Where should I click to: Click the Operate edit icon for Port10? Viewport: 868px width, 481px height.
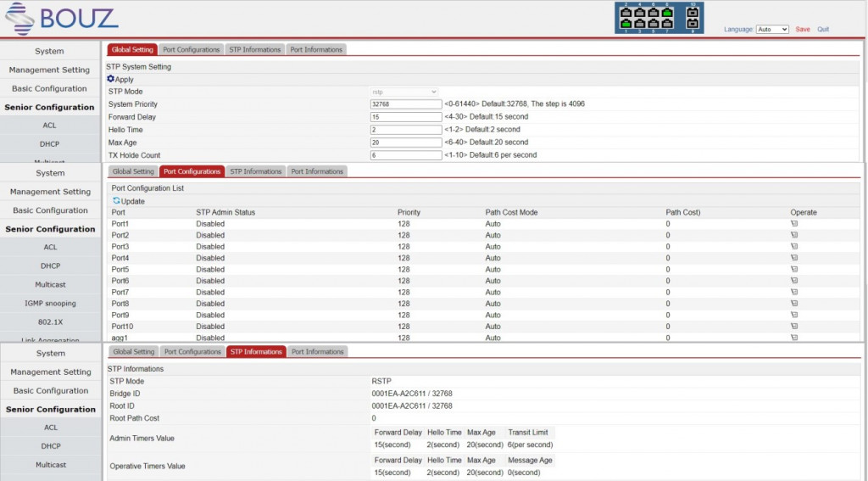[x=794, y=327]
